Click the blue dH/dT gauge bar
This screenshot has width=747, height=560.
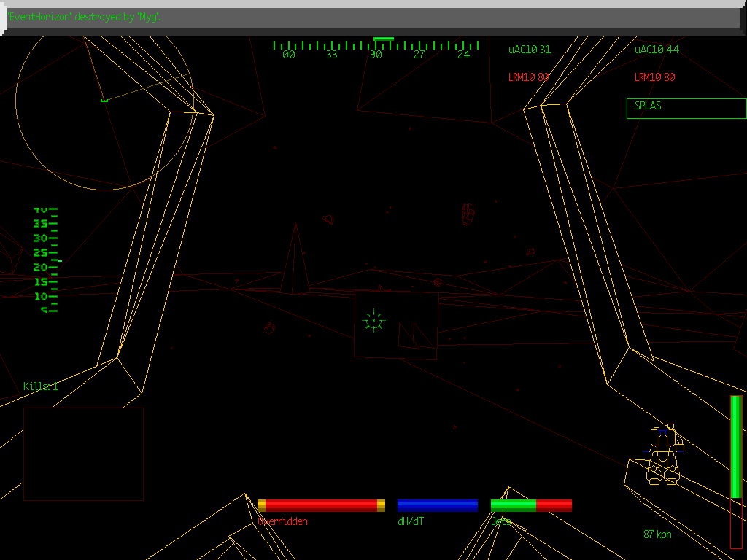click(436, 505)
